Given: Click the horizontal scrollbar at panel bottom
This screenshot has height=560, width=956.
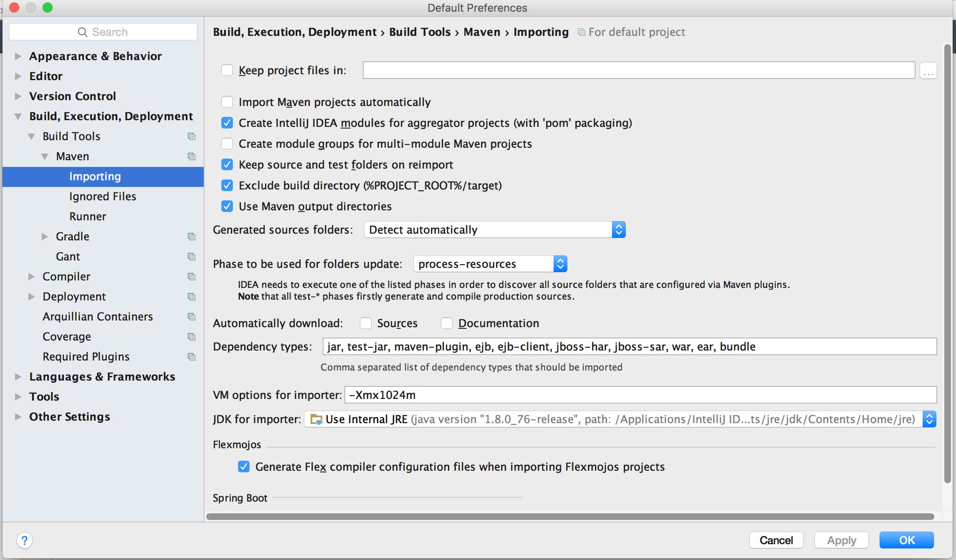Looking at the screenshot, I should pyautogui.click(x=570, y=517).
